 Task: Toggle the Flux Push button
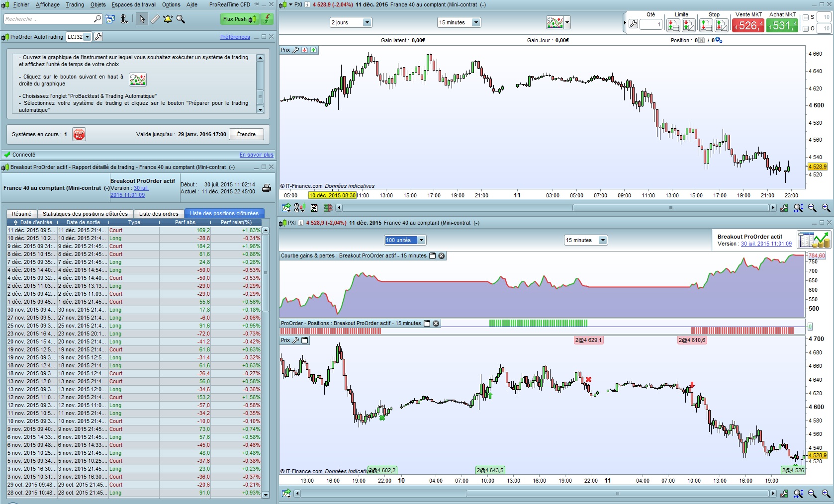[240, 19]
